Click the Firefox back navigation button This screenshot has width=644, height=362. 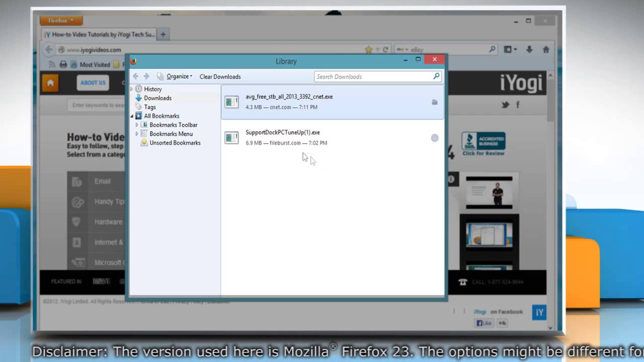(x=49, y=49)
